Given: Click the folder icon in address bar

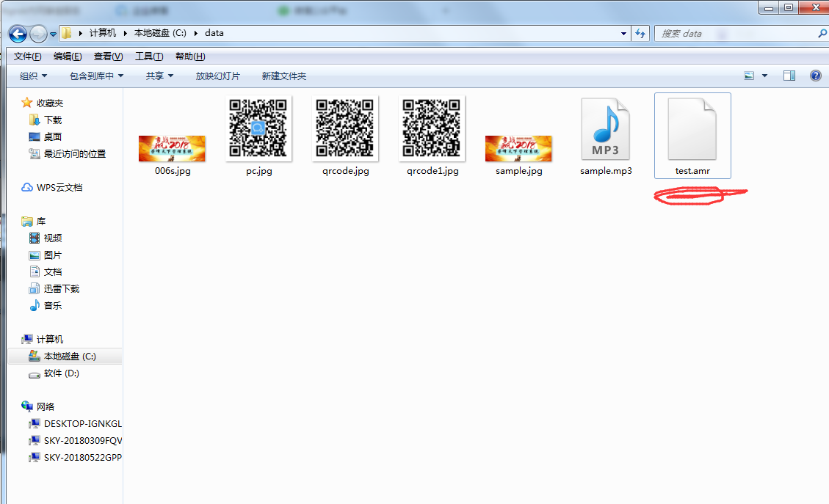Looking at the screenshot, I should [x=66, y=33].
